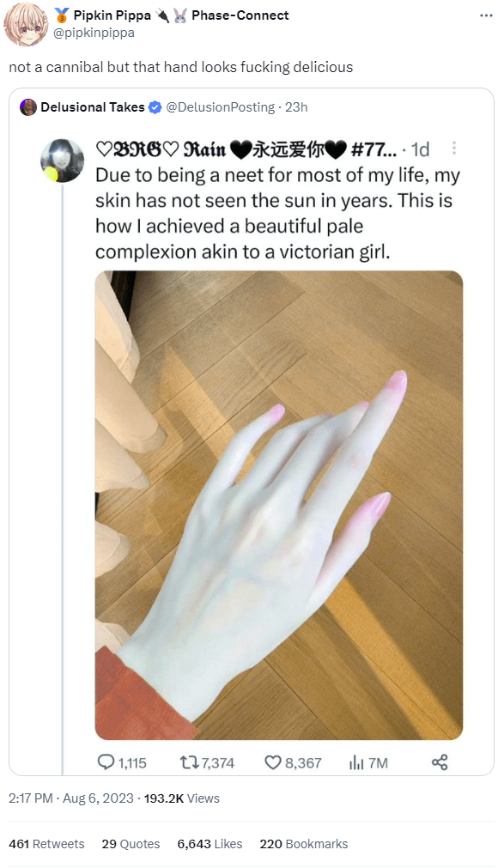The image size is (504, 868).
Task: Click the 2:17 PM Aug 6, 2023 timestamp
Action: [x=71, y=798]
